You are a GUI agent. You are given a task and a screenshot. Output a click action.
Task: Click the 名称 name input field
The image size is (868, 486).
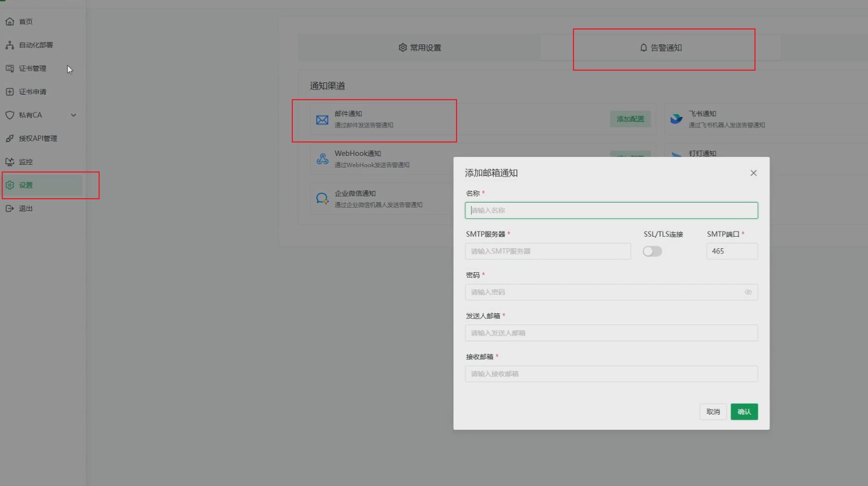tap(611, 210)
